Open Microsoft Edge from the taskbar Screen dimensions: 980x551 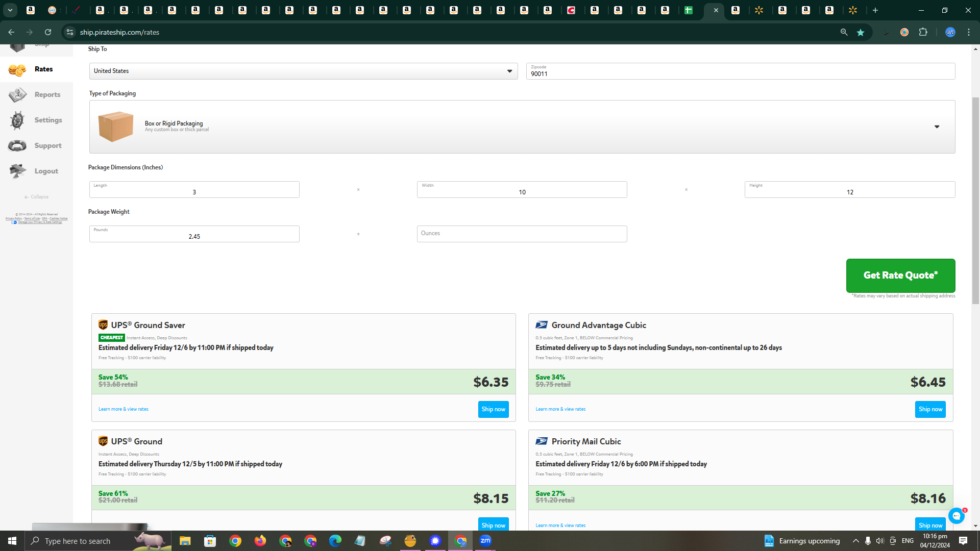click(335, 541)
